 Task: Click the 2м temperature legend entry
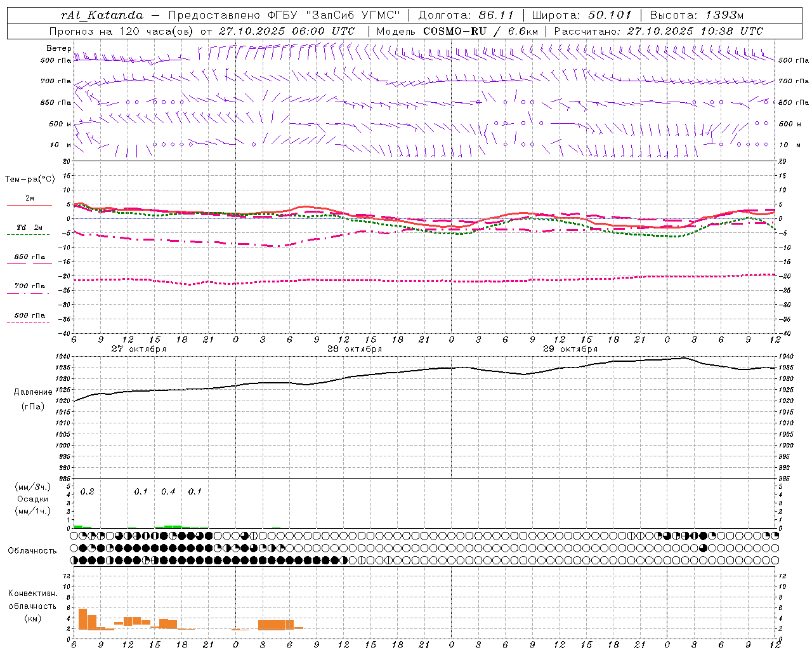(30, 199)
